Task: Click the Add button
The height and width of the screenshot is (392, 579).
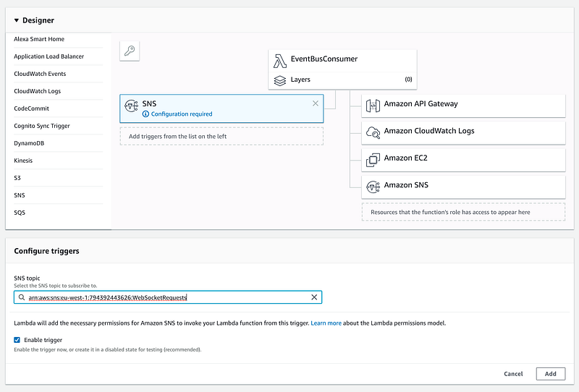Action: pyautogui.click(x=551, y=373)
